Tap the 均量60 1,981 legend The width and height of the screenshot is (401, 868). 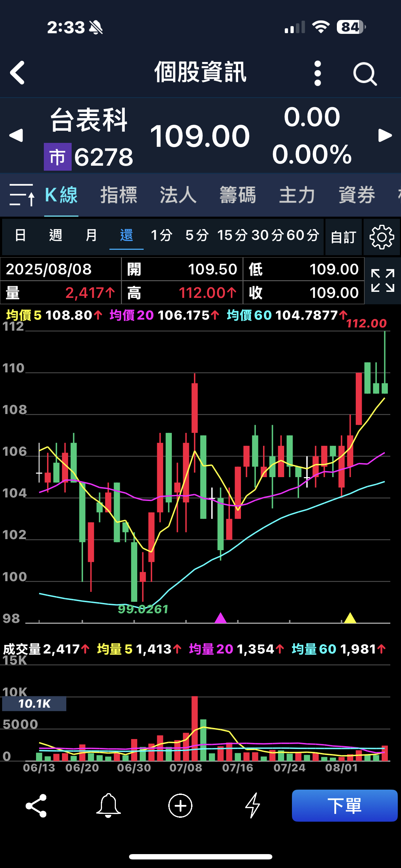[x=339, y=649]
